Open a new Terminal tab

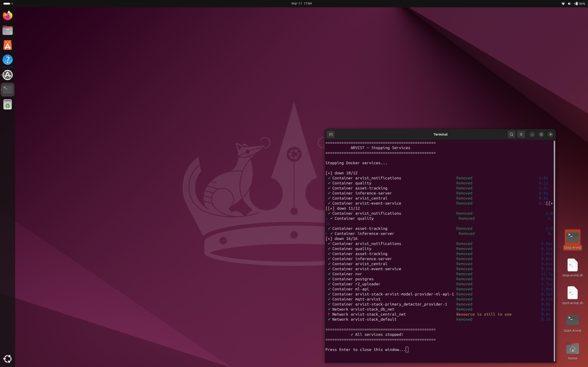tap(331, 134)
